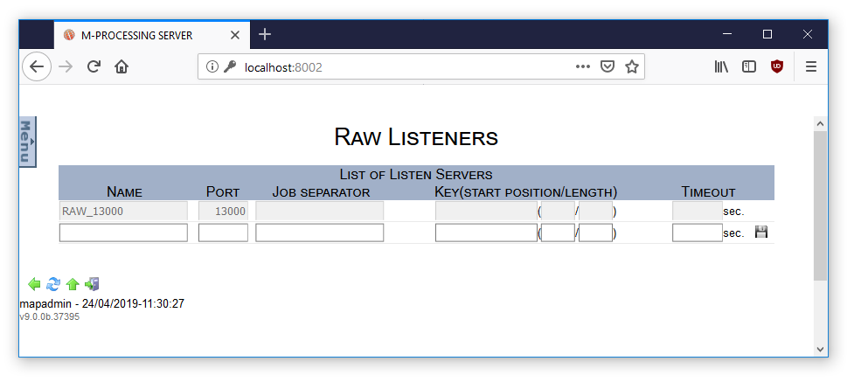Image resolution: width=868 pixels, height=382 pixels.
Task: Toggle the Firefox sidebar view
Action: 749,66
